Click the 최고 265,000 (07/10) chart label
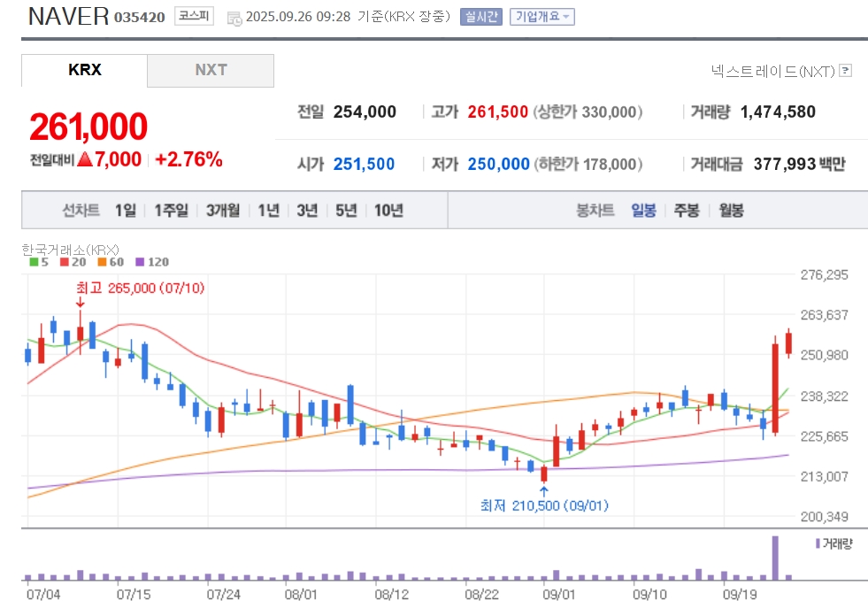Screen dimensions: 868x616 coord(140,288)
